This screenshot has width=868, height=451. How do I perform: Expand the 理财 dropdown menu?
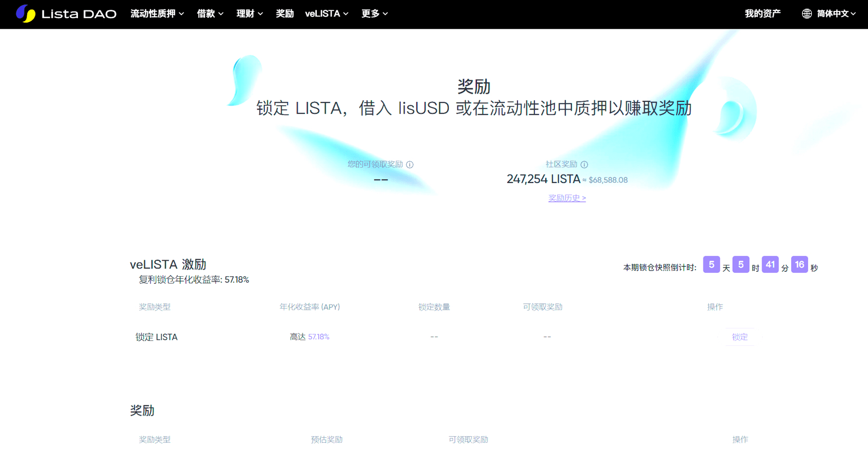(x=250, y=14)
